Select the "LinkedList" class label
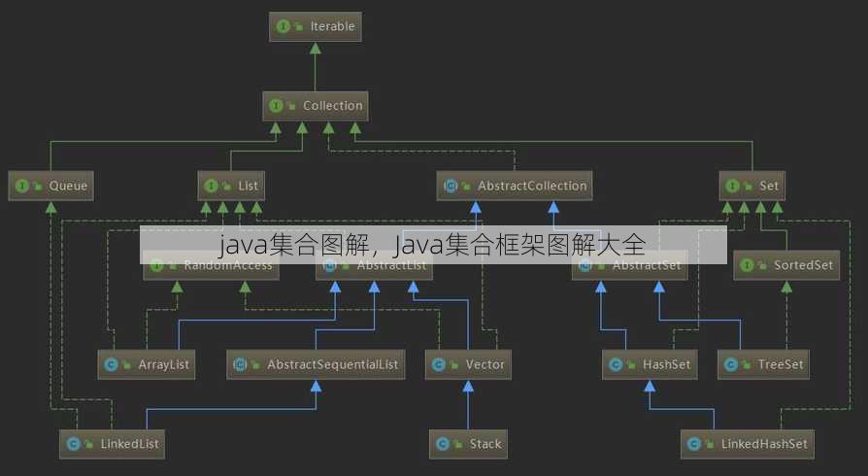Screen dimensions: 868x476 pyautogui.click(x=129, y=444)
